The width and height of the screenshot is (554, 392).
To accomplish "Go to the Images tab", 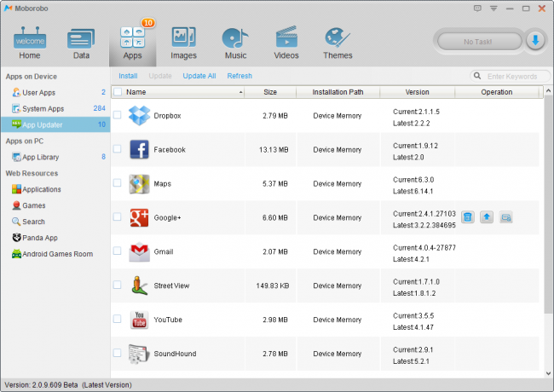I will coord(183,43).
